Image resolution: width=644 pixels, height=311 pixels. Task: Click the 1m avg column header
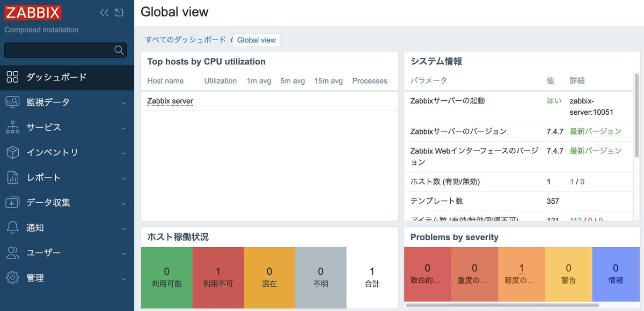[259, 81]
